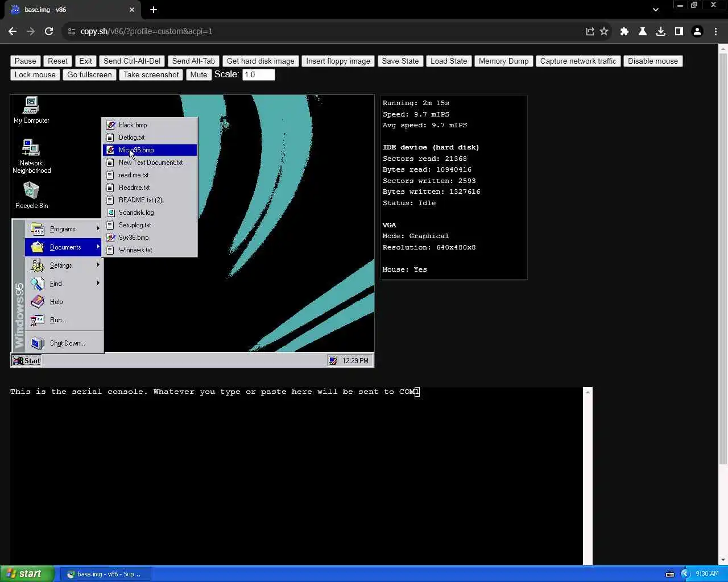This screenshot has width=728, height=582.
Task: Click the Load State button
Action: (x=449, y=61)
